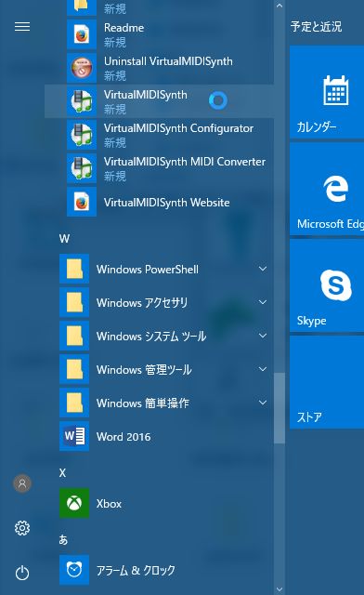
Task: Open the カレンダー calendar tile
Action: pos(327,92)
